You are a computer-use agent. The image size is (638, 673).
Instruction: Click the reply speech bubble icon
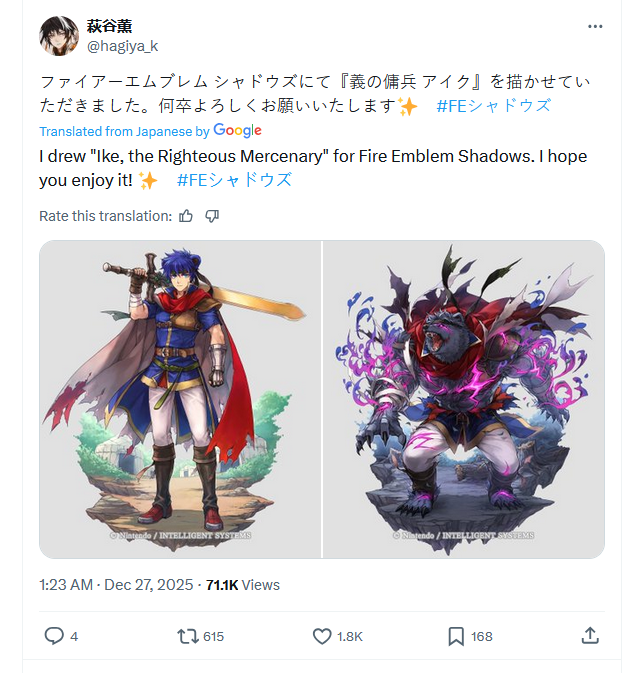click(x=54, y=636)
